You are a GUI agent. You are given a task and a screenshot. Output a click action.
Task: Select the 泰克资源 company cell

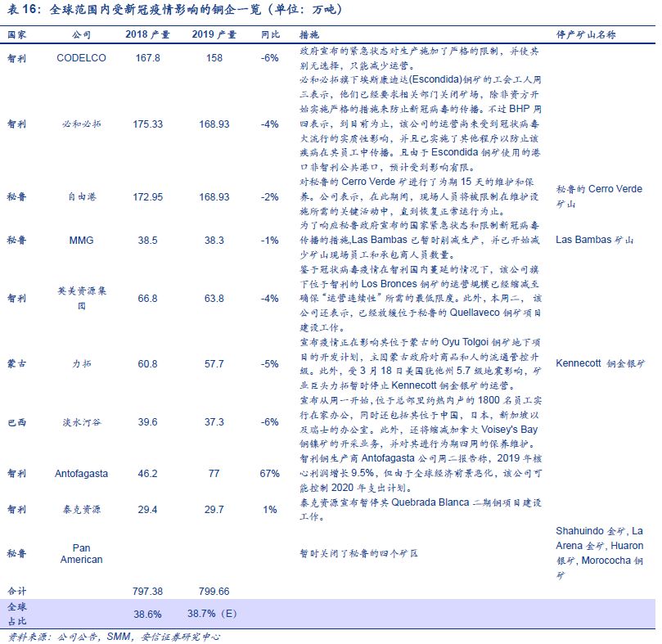pyautogui.click(x=82, y=510)
